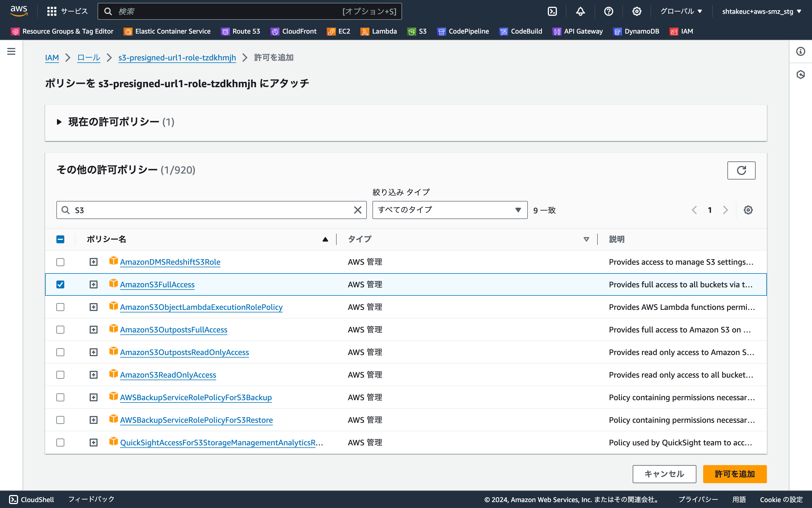Viewport: 812px width, 508px height.
Task: Click キャンセル button
Action: (664, 474)
